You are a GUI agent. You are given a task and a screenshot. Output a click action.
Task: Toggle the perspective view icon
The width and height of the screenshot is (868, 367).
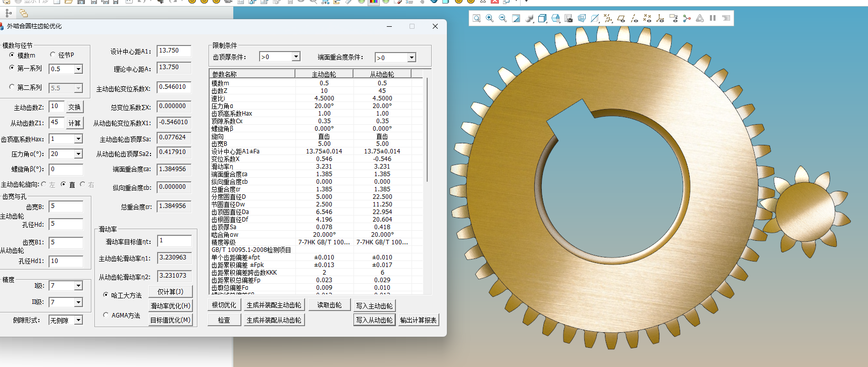pos(582,18)
